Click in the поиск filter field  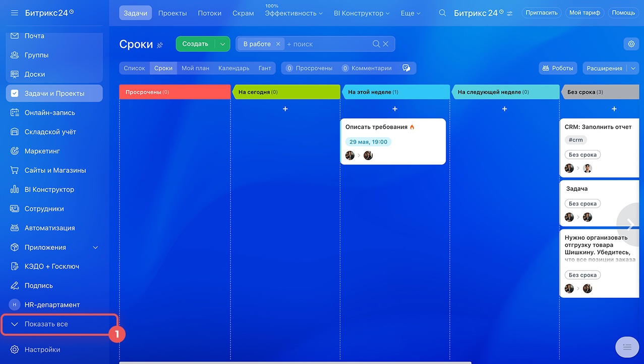tap(328, 44)
